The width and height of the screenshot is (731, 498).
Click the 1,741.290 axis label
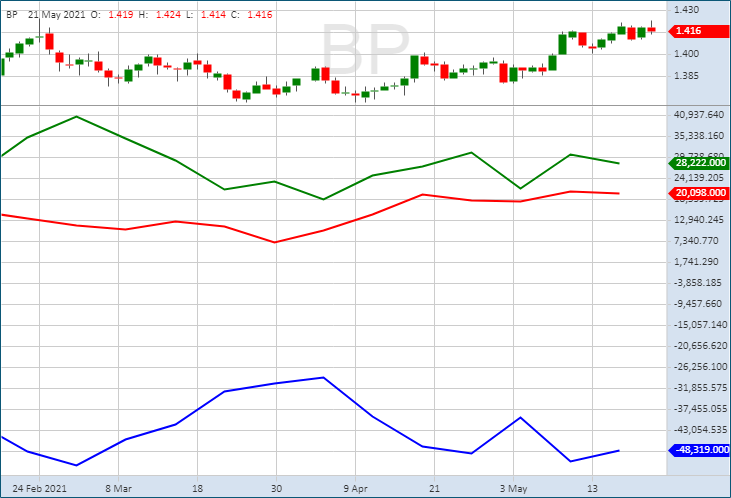coord(696,262)
